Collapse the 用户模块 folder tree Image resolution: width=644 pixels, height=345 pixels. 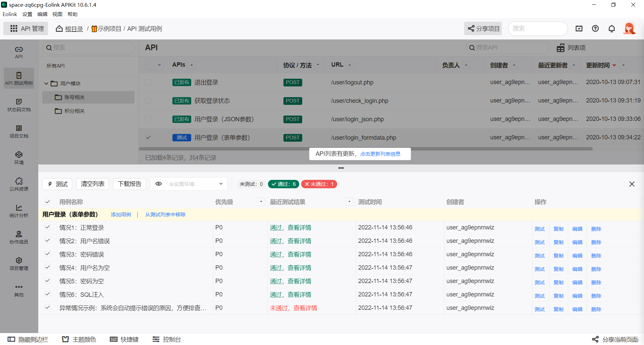(x=46, y=83)
